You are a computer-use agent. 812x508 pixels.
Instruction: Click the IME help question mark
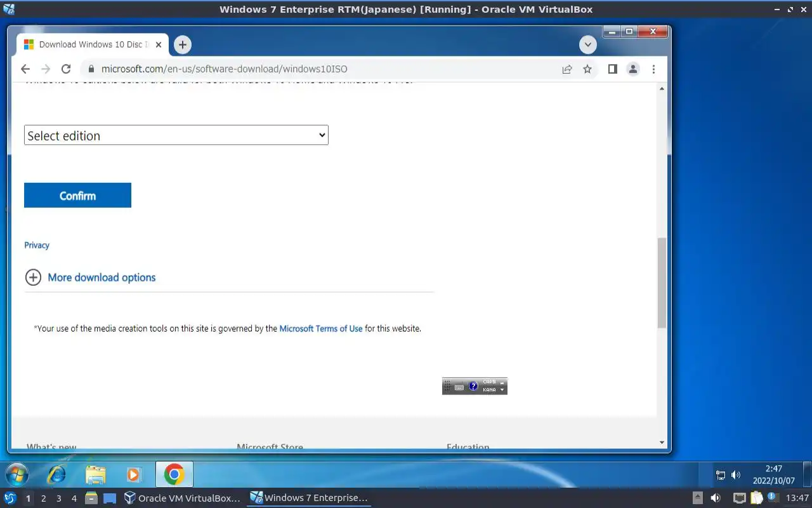(x=473, y=386)
